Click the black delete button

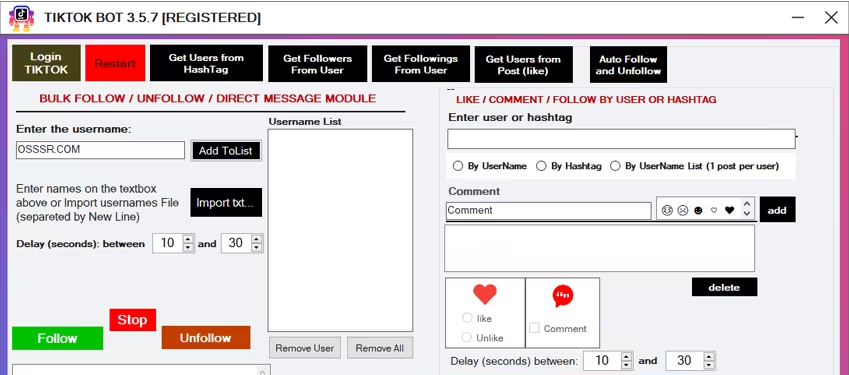point(724,287)
